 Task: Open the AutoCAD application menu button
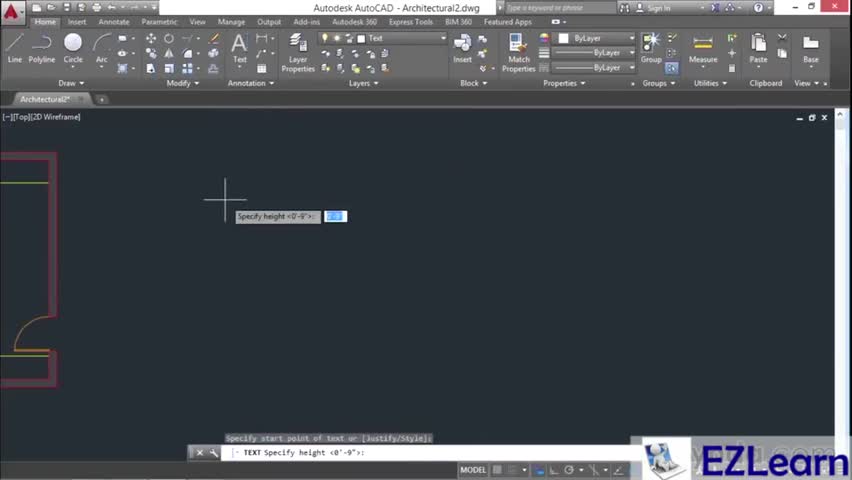click(12, 12)
